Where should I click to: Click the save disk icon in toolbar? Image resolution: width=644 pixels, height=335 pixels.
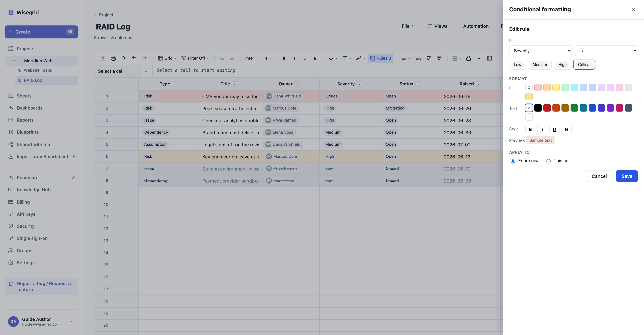[x=103, y=58]
